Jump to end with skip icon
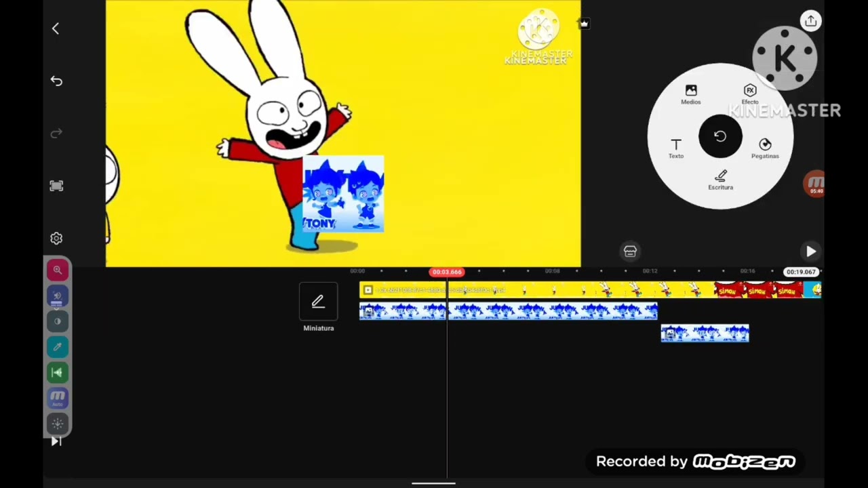 tap(56, 442)
